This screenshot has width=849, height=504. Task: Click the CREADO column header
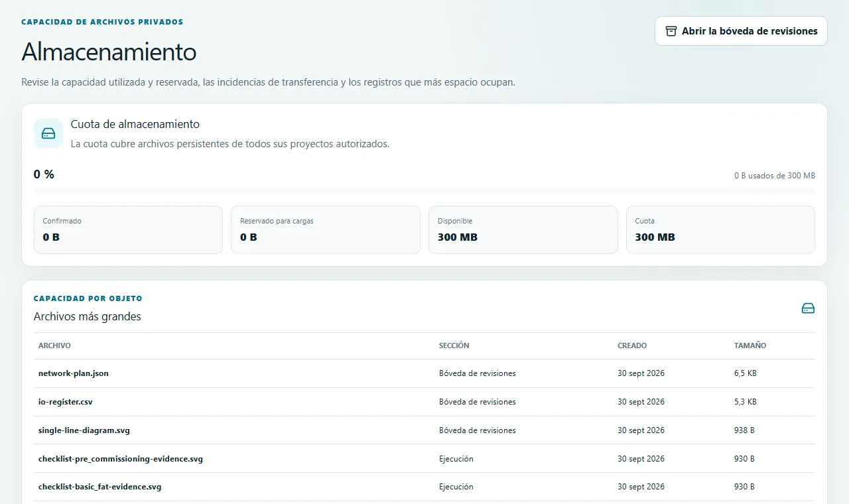632,346
